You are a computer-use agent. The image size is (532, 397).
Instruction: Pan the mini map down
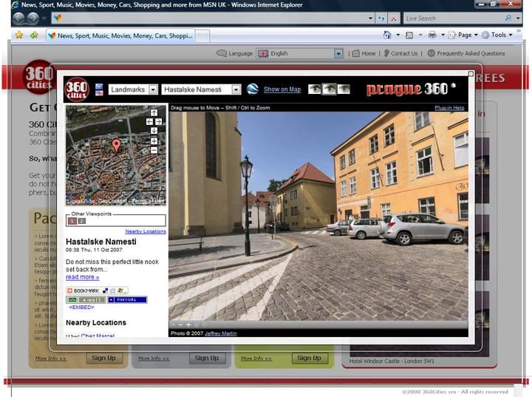click(154, 131)
